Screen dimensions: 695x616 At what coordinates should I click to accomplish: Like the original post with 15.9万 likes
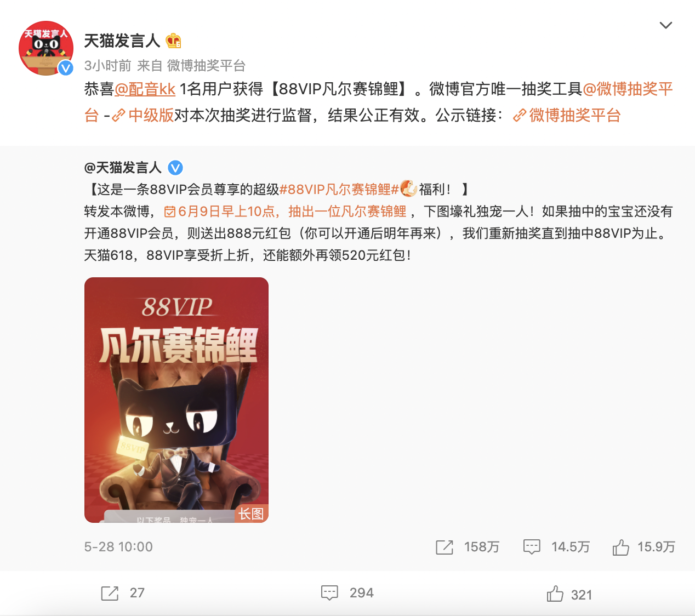coord(620,547)
